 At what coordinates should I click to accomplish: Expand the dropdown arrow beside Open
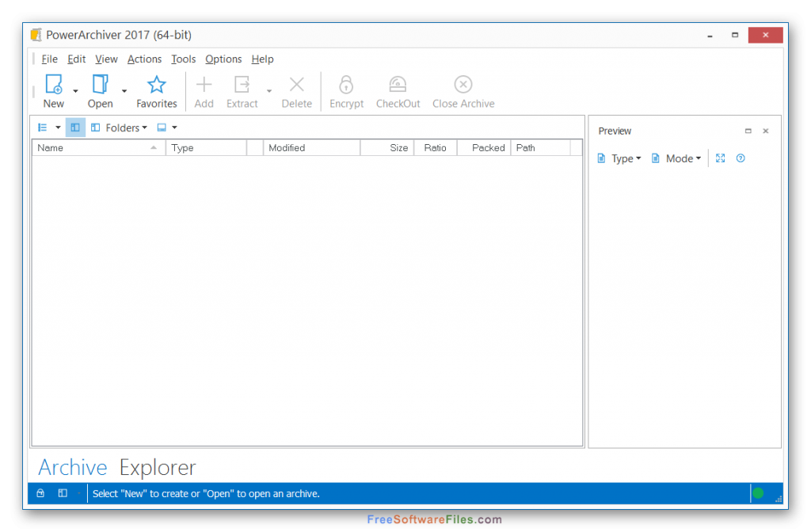[124, 91]
